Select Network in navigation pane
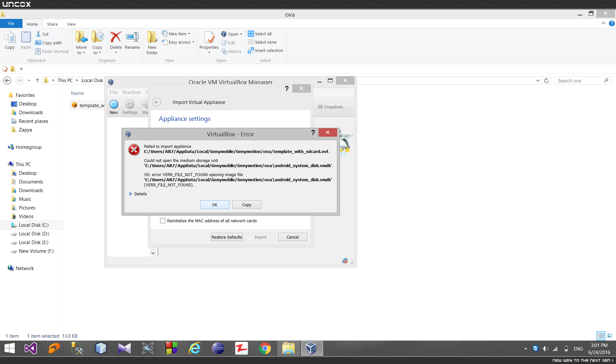The image size is (616, 364). click(x=25, y=268)
